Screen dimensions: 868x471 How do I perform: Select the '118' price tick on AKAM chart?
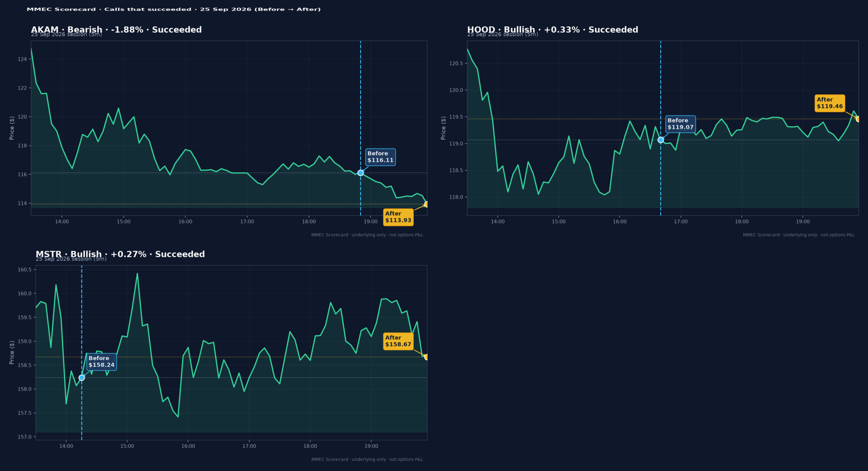pyautogui.click(x=22, y=146)
